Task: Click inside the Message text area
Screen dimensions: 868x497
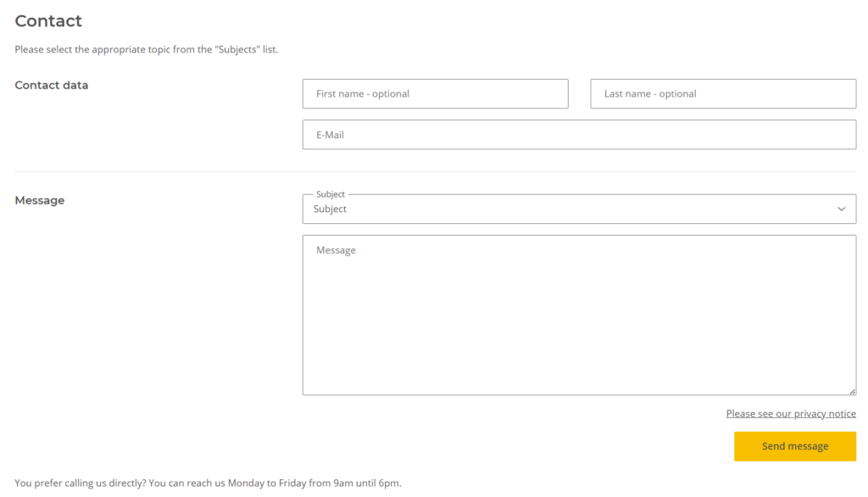Action: 579,314
